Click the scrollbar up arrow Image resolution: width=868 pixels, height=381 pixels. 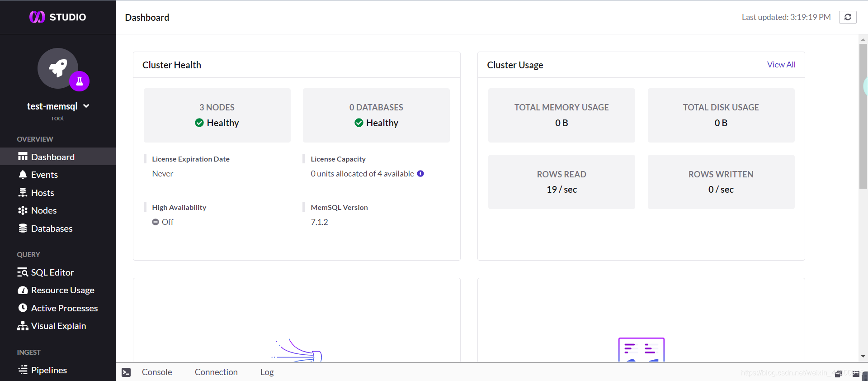[x=863, y=39]
